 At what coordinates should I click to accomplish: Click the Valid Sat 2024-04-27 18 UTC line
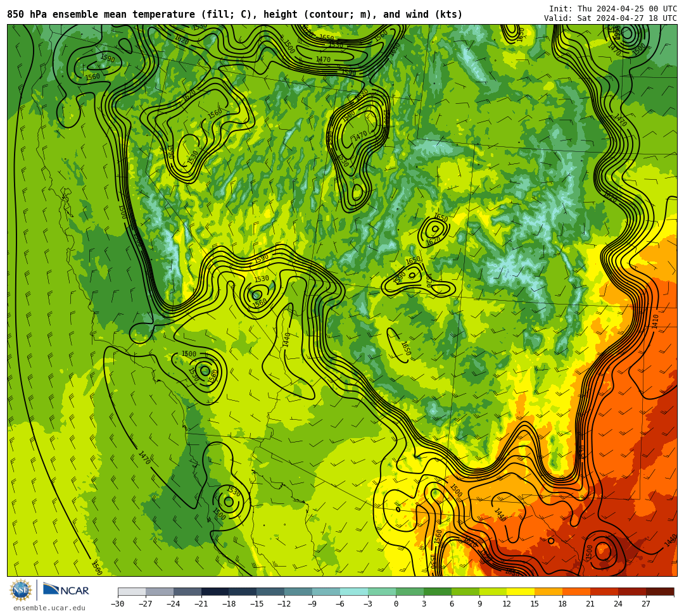point(611,18)
